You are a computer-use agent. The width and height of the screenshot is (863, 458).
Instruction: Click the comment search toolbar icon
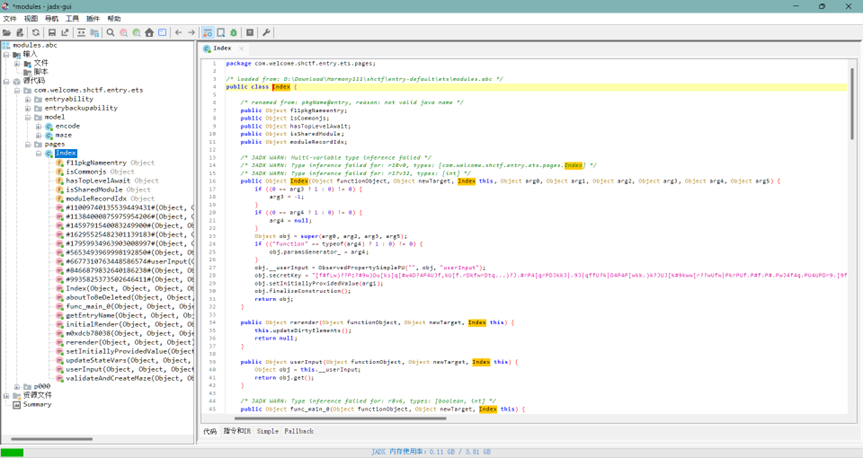[136, 32]
